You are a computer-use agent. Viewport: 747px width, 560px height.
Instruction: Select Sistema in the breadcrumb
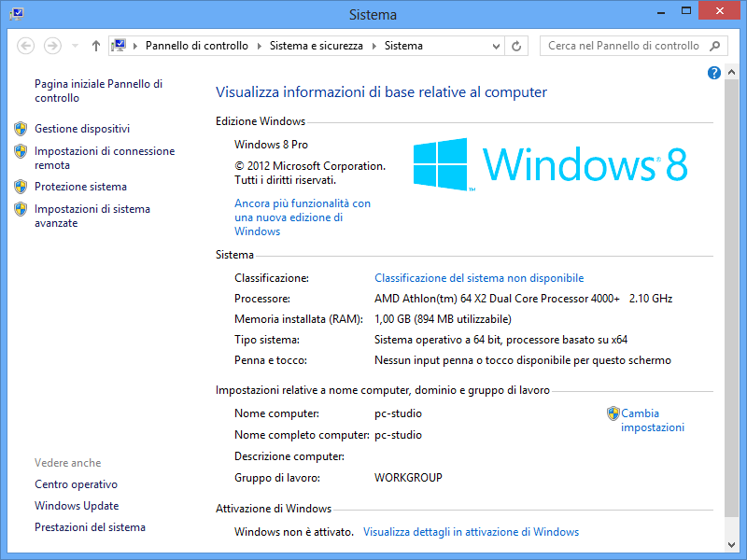403,46
